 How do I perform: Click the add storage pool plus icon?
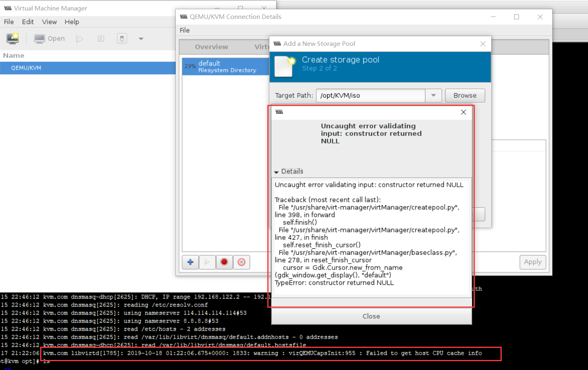(190, 262)
